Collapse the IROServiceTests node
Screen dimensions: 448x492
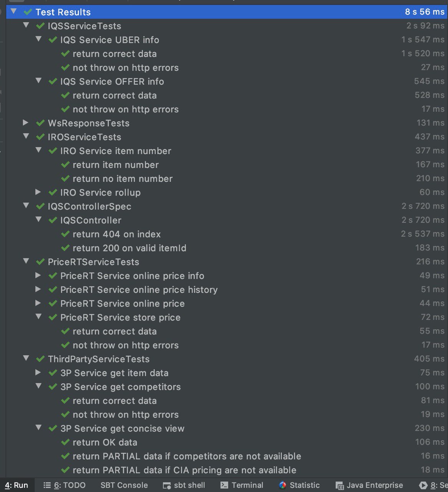click(x=26, y=136)
